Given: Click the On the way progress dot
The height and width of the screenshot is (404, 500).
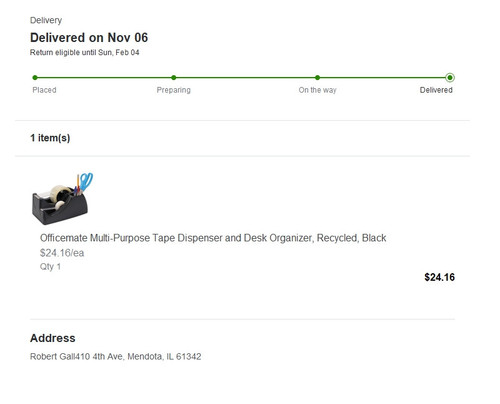Looking at the screenshot, I should point(317,78).
